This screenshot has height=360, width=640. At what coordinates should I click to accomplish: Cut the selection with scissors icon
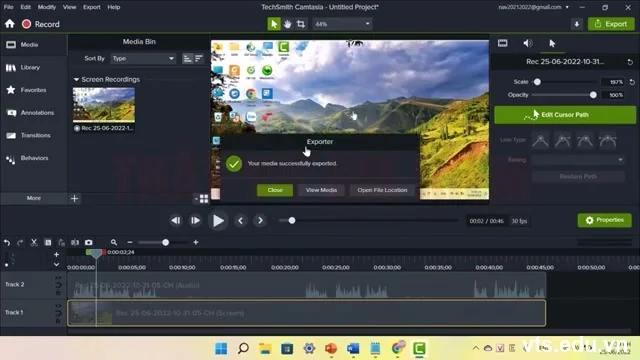(x=34, y=242)
